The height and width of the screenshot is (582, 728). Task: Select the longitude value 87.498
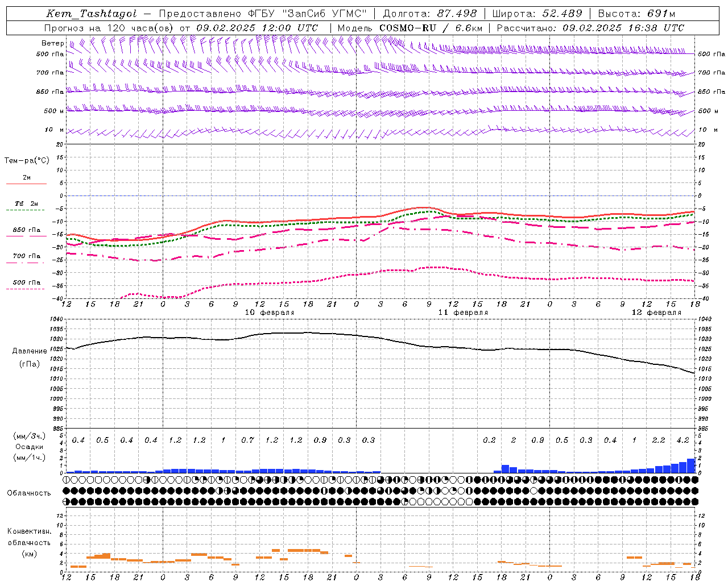457,14
